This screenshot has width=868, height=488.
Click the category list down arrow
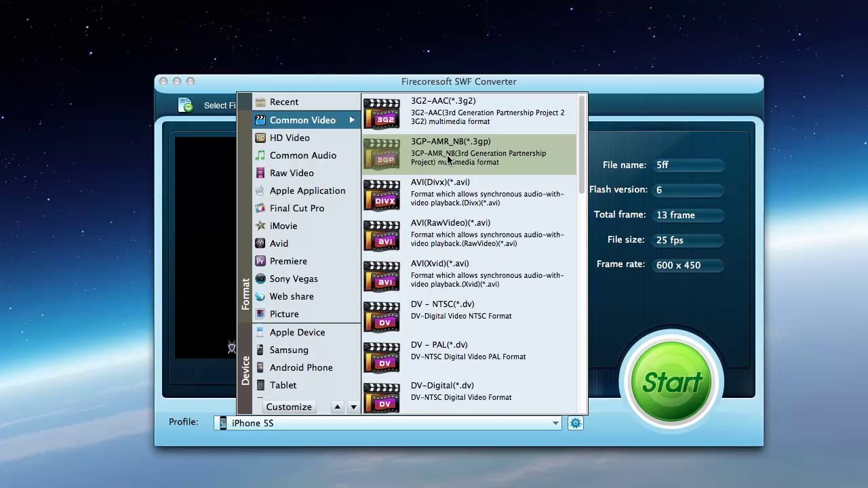(353, 407)
